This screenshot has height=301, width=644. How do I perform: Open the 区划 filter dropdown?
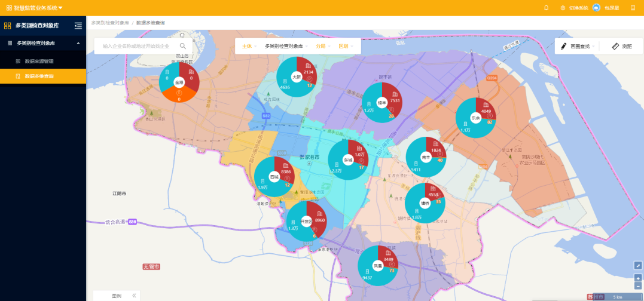pos(346,47)
